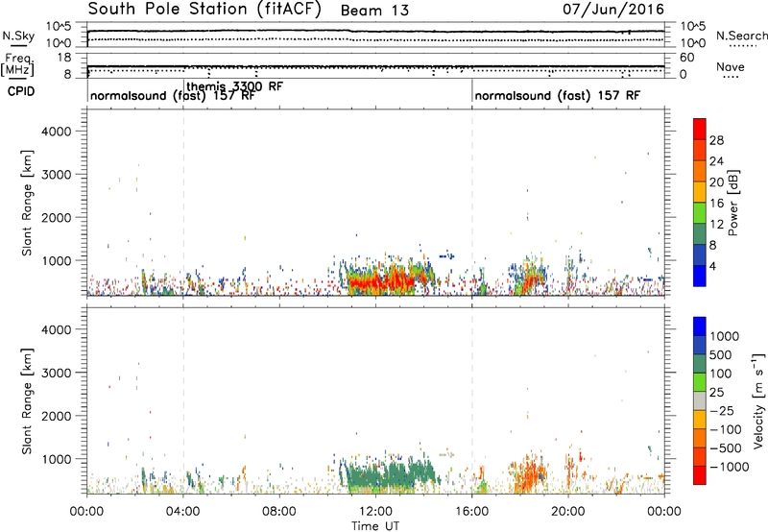
Task: Click 'Slant Range [km]' label of power panel
Action: (28, 203)
